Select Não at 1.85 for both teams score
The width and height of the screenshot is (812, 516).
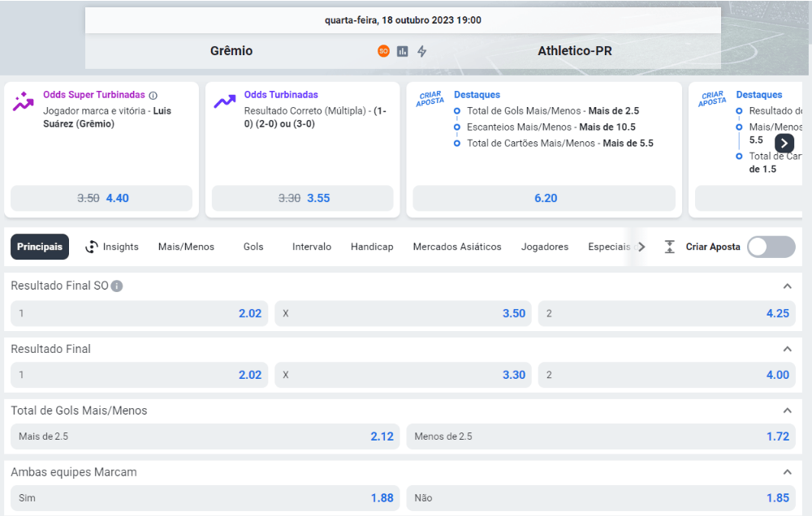coord(601,498)
